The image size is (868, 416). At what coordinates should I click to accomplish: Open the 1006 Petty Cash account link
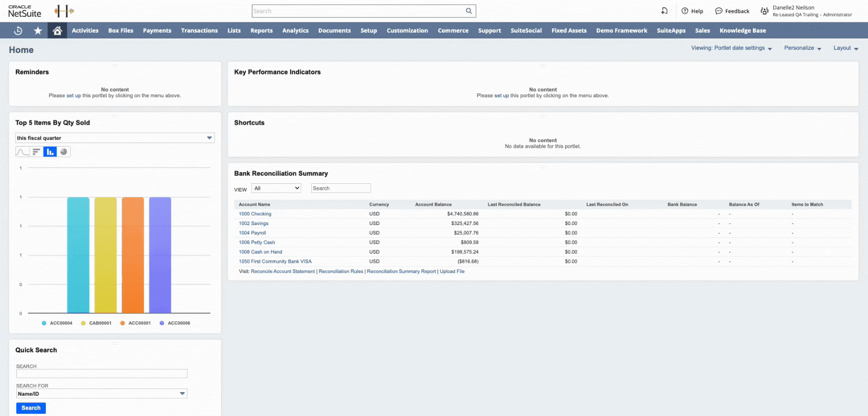[257, 242]
